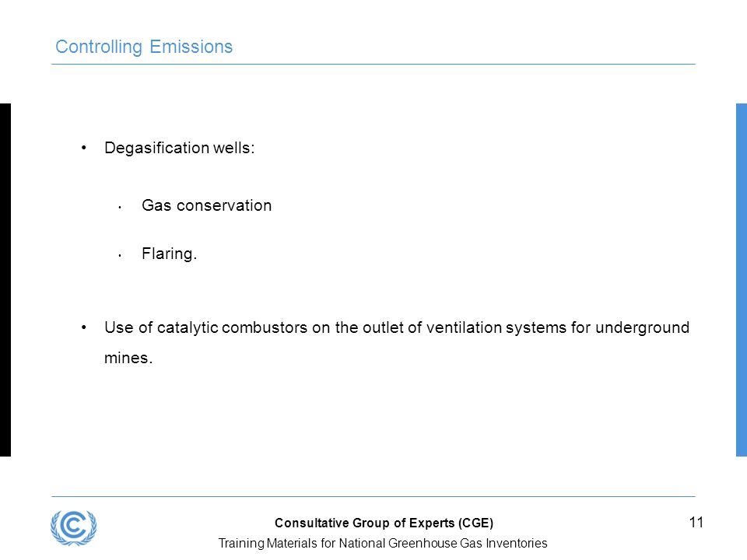
Task: Click the small bullet before Flaring
Action: 120,256
